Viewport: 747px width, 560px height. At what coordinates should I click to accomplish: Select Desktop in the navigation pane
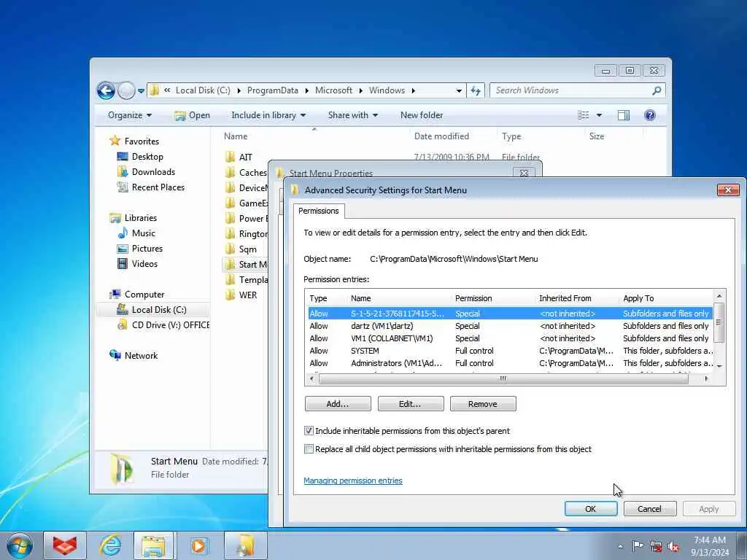[147, 157]
